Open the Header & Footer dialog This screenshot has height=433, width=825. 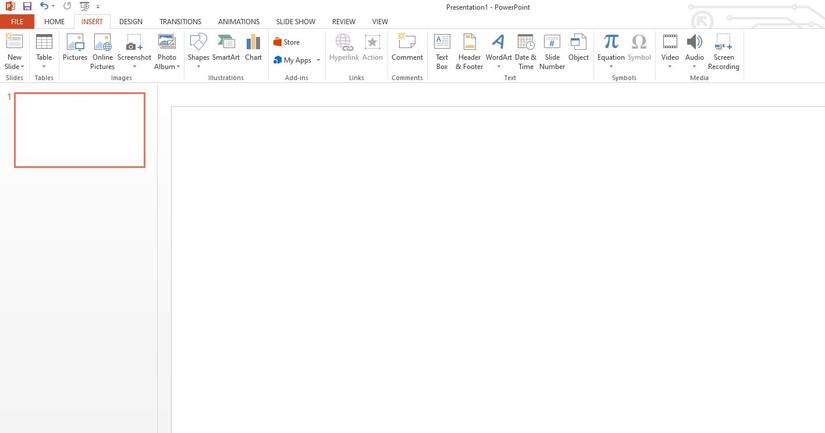coord(469,52)
